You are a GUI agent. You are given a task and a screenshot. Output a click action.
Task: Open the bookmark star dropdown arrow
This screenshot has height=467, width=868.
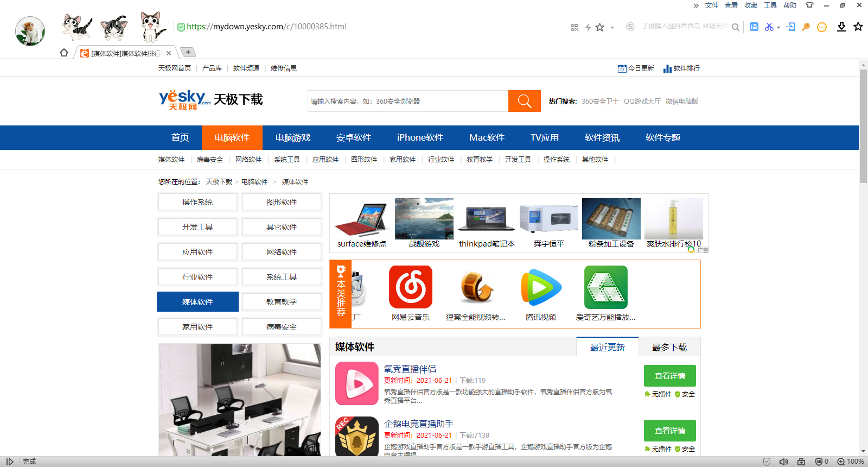click(x=612, y=28)
